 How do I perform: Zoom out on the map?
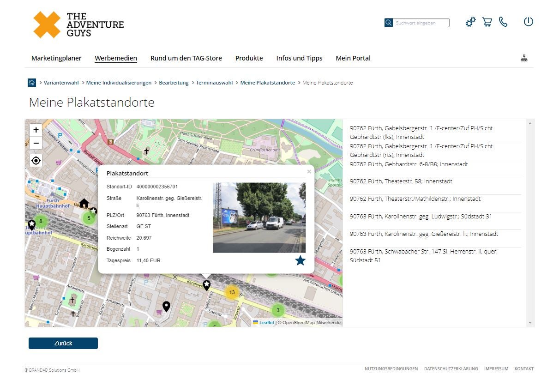pyautogui.click(x=36, y=143)
